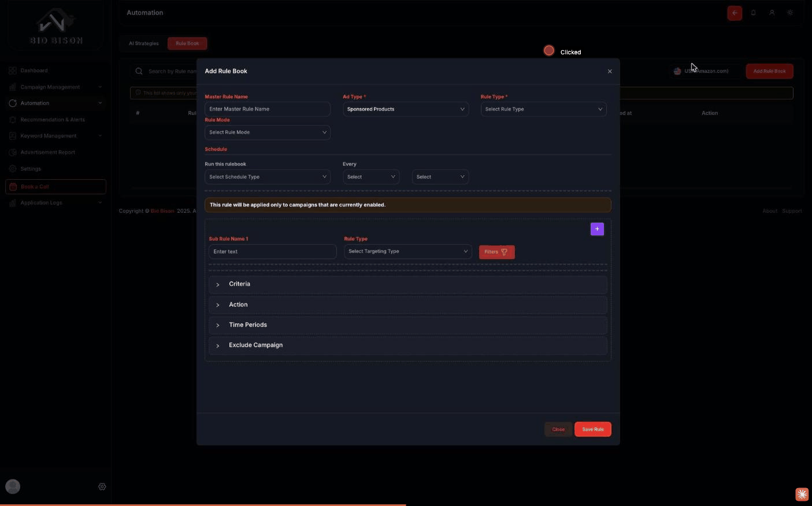The width and height of the screenshot is (812, 506).
Task: Click the Bid Bison copyright link
Action: click(162, 211)
